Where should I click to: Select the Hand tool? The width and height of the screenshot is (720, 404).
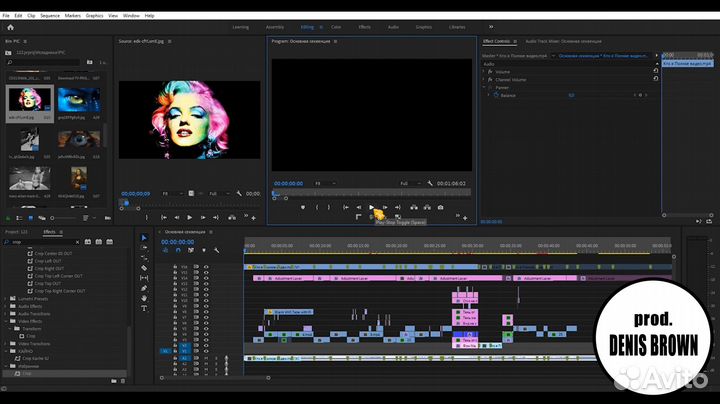pos(144,298)
